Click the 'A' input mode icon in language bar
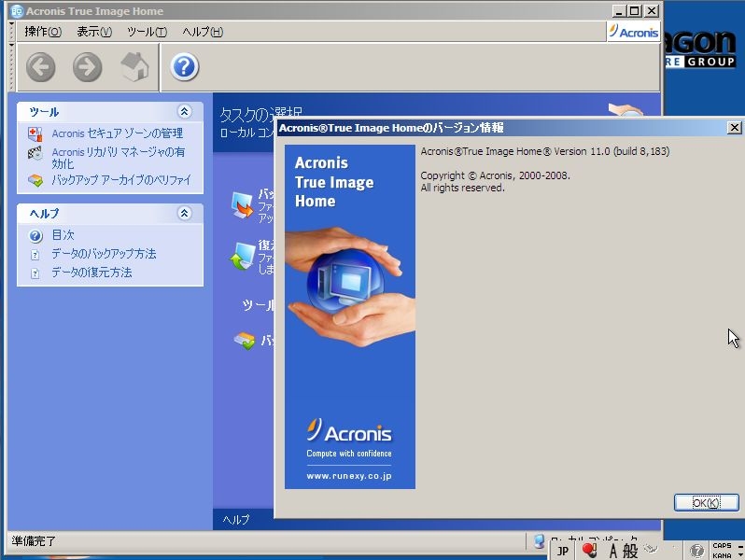 click(613, 551)
